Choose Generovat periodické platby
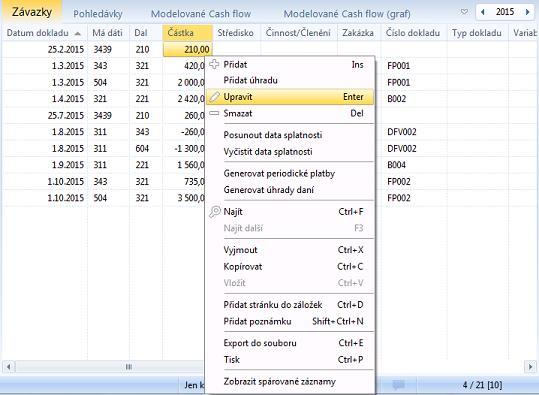 289,173
